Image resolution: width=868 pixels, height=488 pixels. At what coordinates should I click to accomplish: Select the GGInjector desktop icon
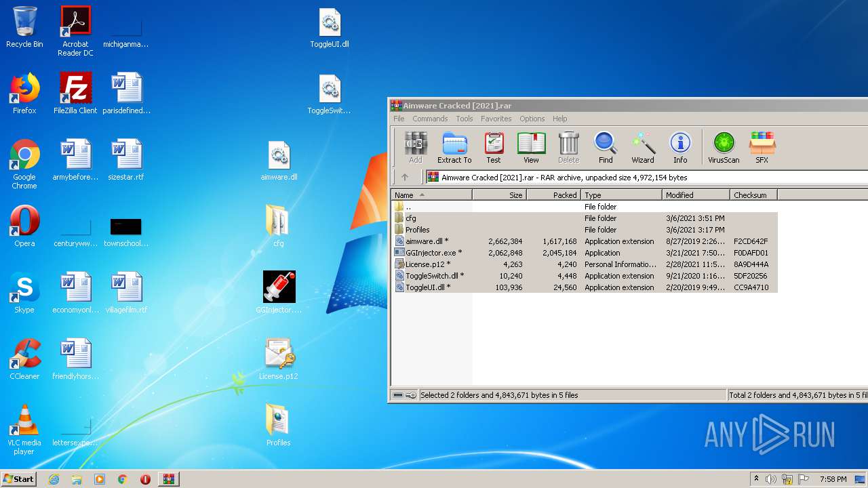pyautogui.click(x=279, y=293)
